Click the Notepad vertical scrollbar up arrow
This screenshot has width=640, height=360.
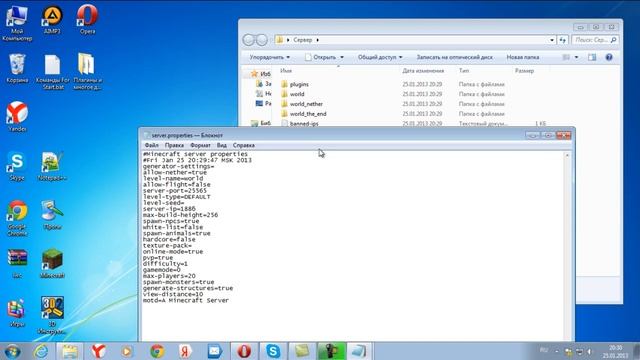click(567, 156)
